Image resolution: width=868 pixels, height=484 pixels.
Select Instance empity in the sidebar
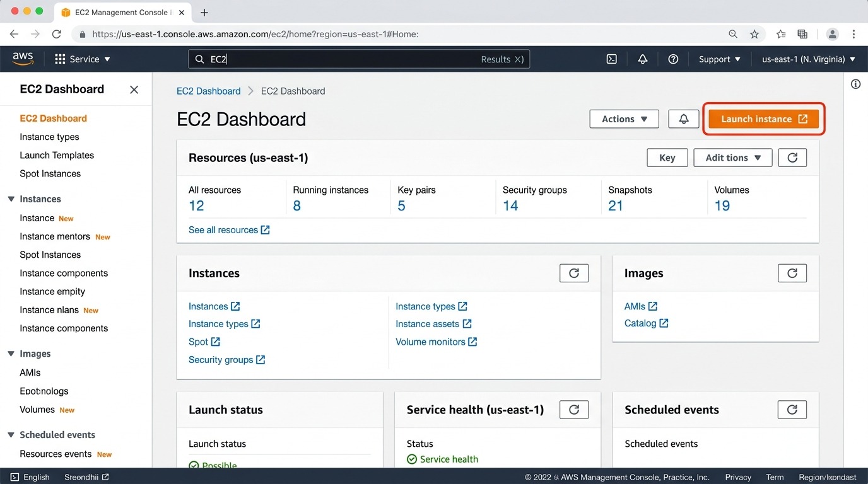click(x=52, y=292)
